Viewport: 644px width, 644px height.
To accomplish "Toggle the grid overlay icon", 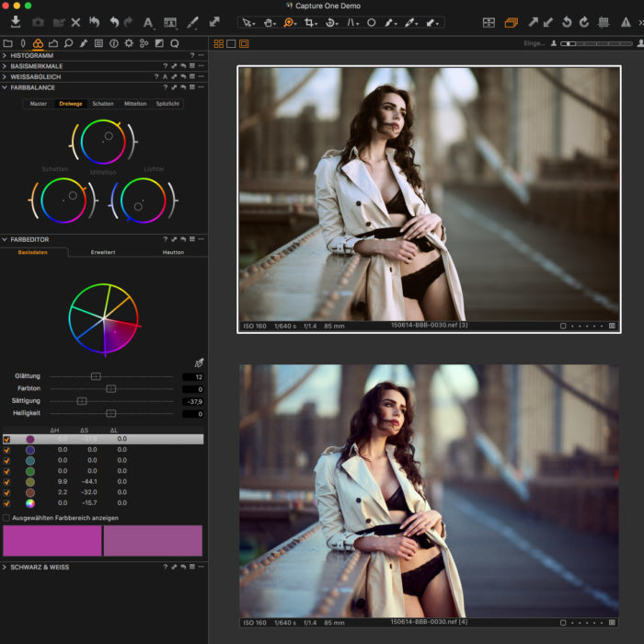I will click(604, 22).
